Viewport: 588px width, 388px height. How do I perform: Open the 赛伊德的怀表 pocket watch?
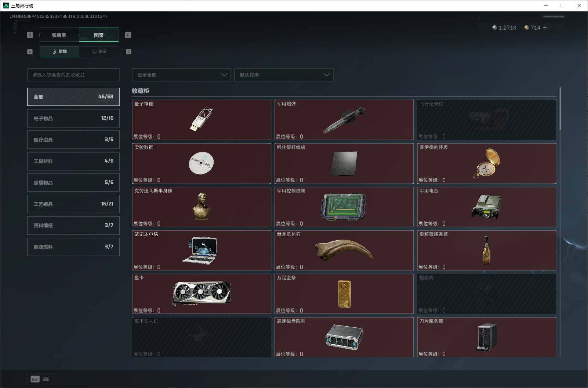[487, 163]
